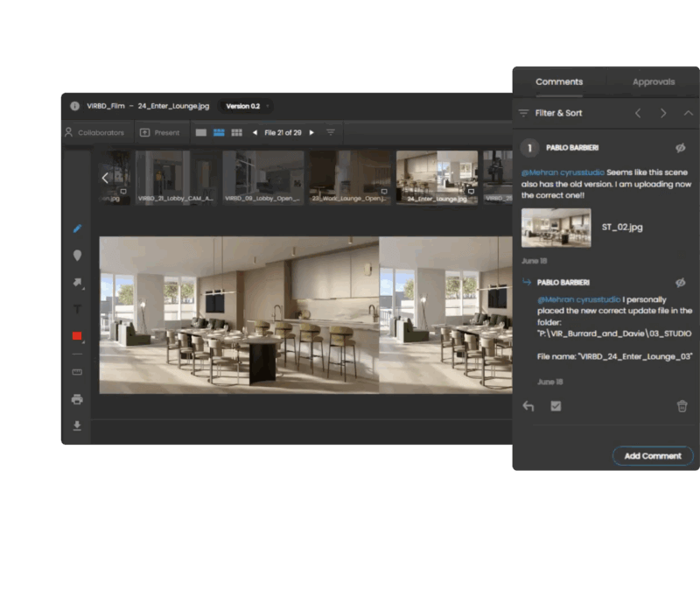The image size is (700, 590).
Task: Open the red annotation color swatch
Action: pos(77,336)
